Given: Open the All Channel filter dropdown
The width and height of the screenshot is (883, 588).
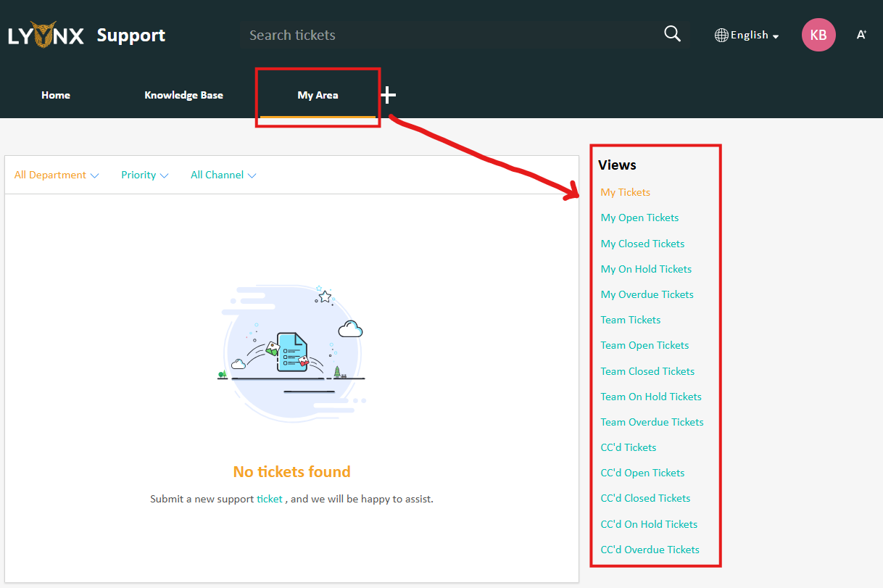Looking at the screenshot, I should coord(223,175).
